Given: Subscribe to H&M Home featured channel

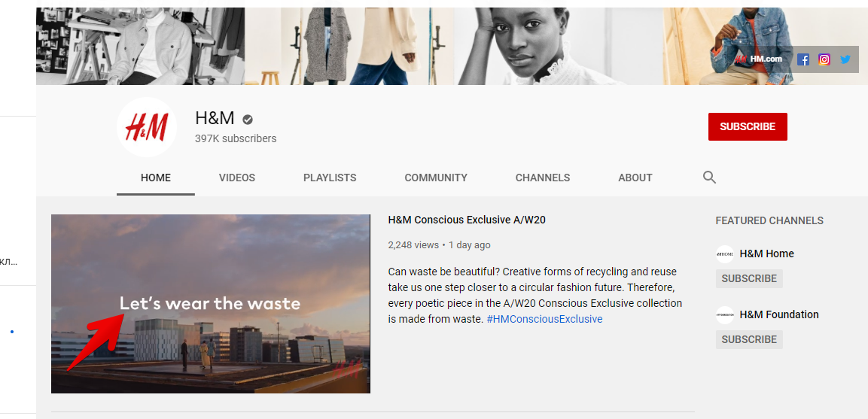Looking at the screenshot, I should point(749,278).
